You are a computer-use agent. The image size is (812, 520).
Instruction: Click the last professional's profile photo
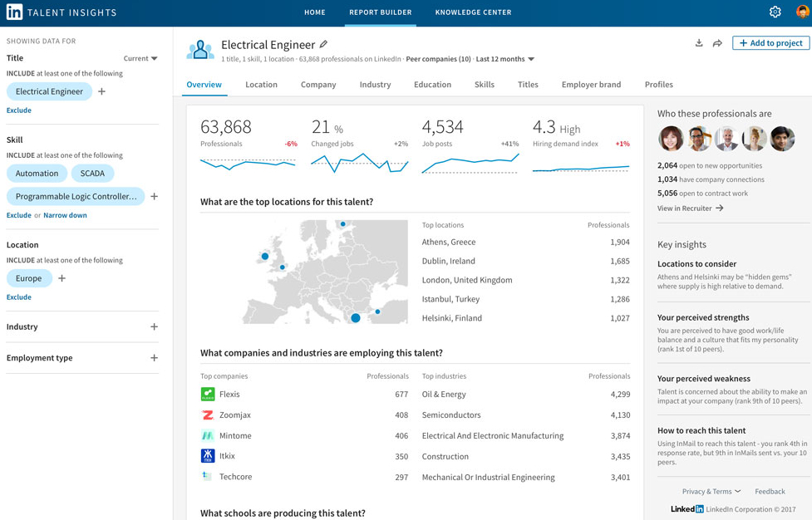pyautogui.click(x=782, y=139)
